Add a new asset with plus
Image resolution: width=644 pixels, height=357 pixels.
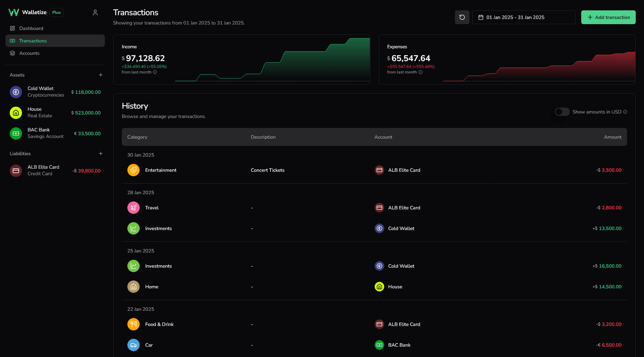point(101,75)
